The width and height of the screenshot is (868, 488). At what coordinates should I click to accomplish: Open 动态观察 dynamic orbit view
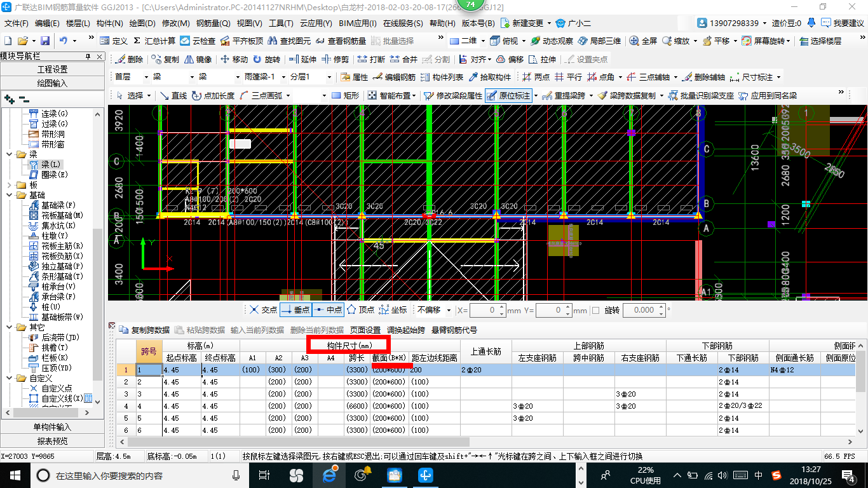550,41
